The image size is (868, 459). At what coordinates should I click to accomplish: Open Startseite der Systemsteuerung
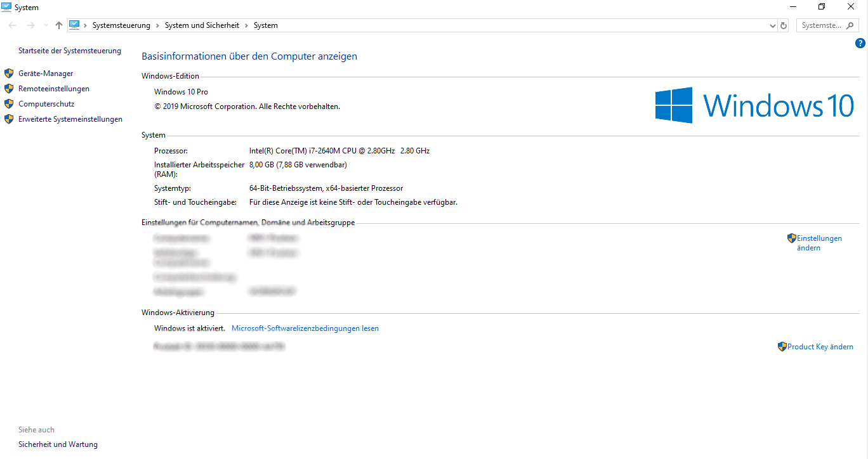[x=70, y=51]
